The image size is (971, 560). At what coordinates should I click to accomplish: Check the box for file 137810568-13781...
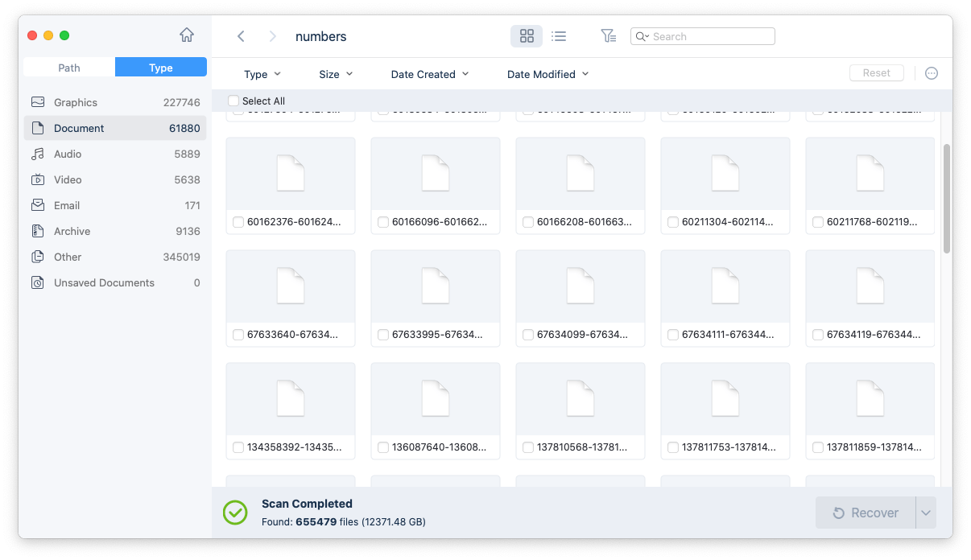point(528,447)
